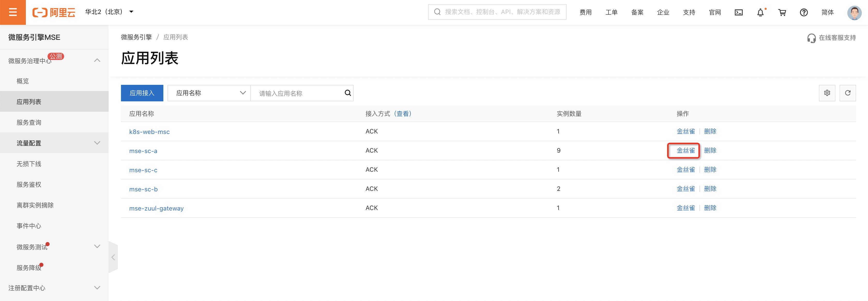The height and width of the screenshot is (301, 868).
Task: Collapse the 微服务治理中心 section
Action: [x=97, y=60]
